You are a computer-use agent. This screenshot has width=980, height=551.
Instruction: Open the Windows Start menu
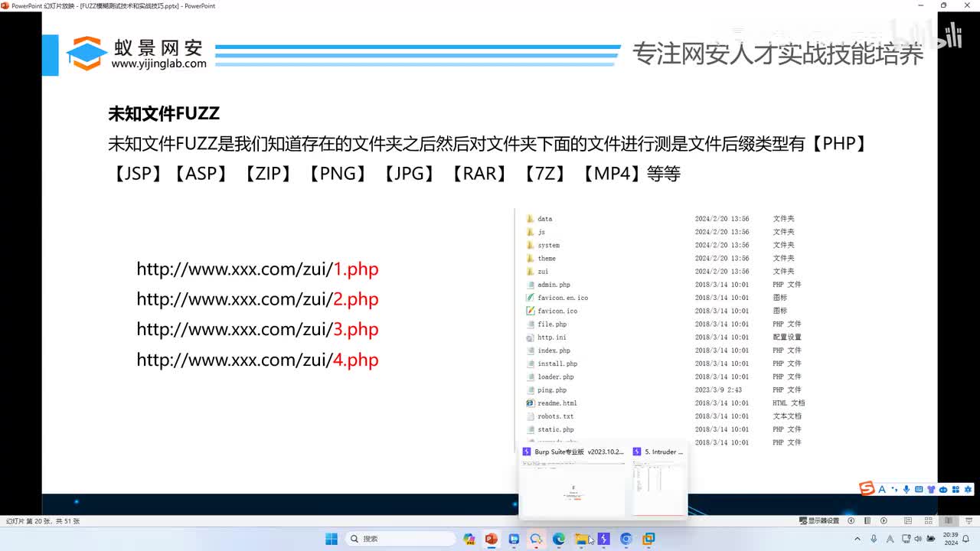point(332,539)
